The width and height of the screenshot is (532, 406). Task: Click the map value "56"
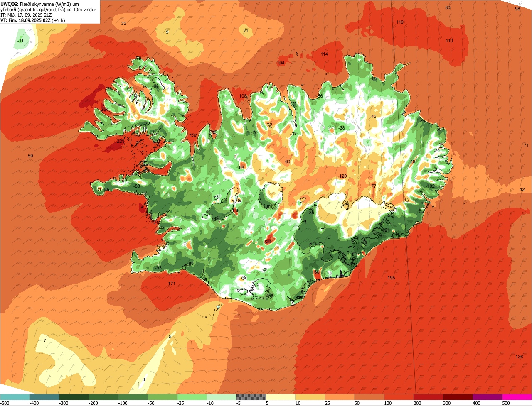pos(320,96)
